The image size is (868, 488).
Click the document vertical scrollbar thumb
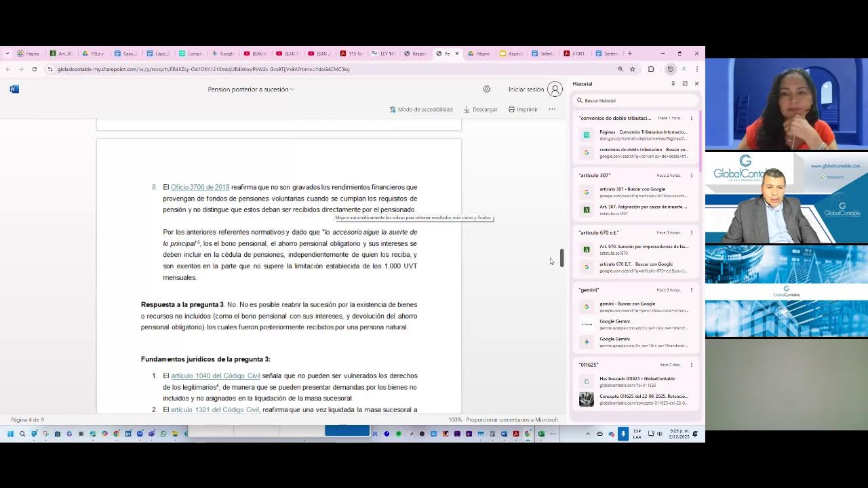coord(562,258)
